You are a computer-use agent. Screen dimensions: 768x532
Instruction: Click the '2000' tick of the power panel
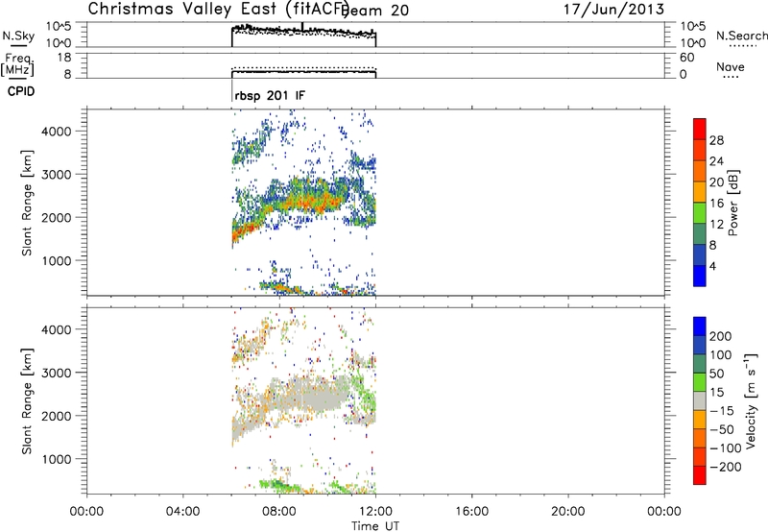coord(56,217)
